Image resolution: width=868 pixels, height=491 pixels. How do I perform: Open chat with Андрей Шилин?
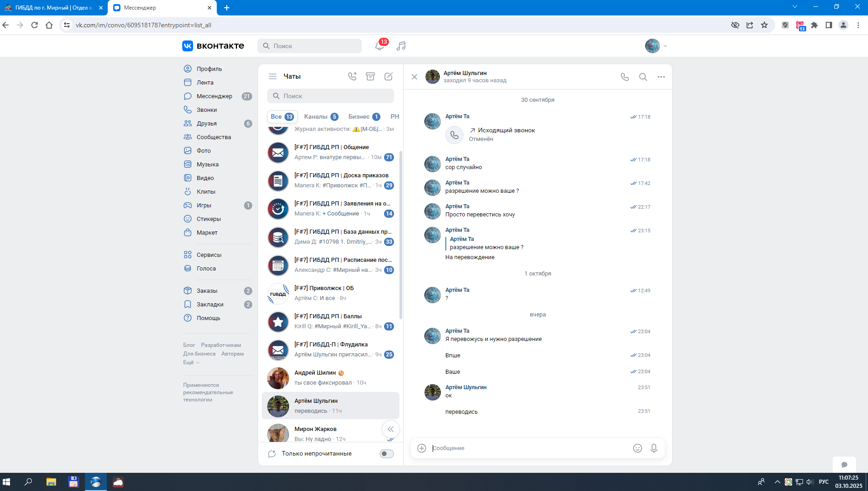tap(330, 378)
